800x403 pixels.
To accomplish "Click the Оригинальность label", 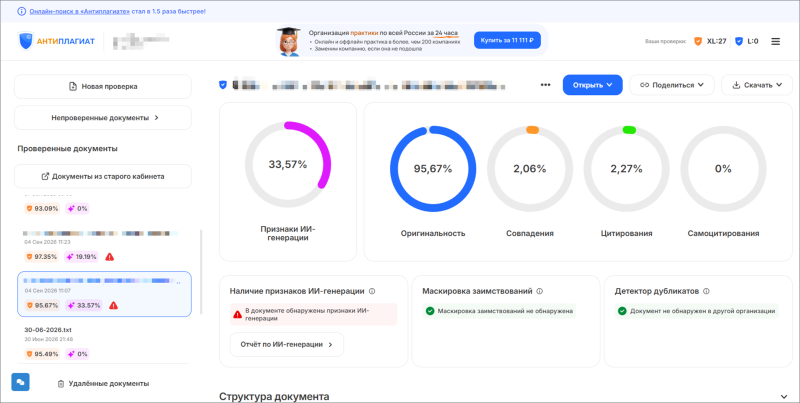I will click(433, 233).
